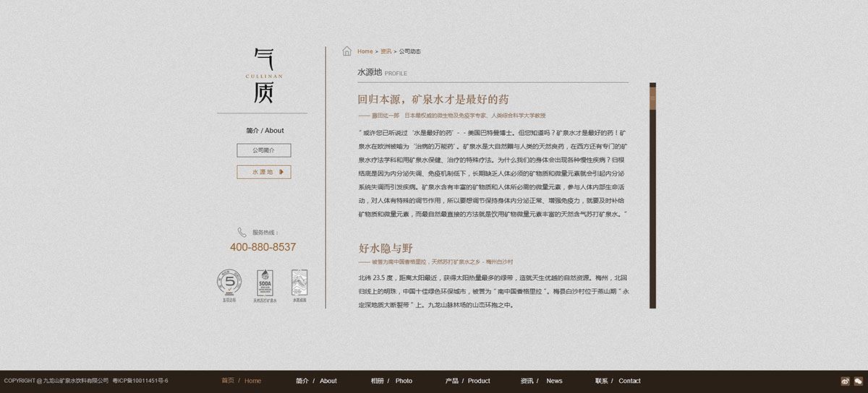Open 简介 / About in footer navigation
This screenshot has height=393, width=868.
coord(316,381)
